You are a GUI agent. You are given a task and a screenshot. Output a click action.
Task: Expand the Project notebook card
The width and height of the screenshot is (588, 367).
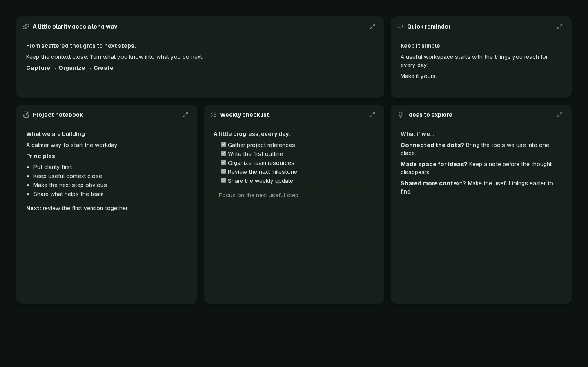pyautogui.click(x=185, y=115)
